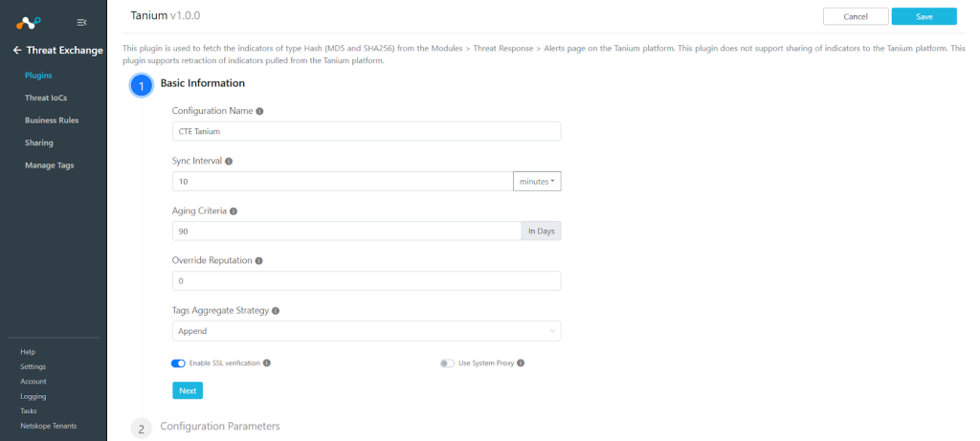Show info tooltip for Override Reputation
Viewport: 980px width, 441px height.
tap(258, 260)
